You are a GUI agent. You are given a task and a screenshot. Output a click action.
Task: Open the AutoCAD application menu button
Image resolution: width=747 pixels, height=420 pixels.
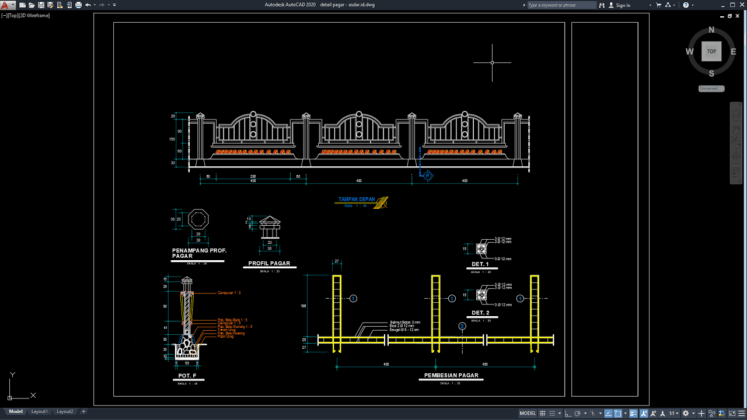8,5
